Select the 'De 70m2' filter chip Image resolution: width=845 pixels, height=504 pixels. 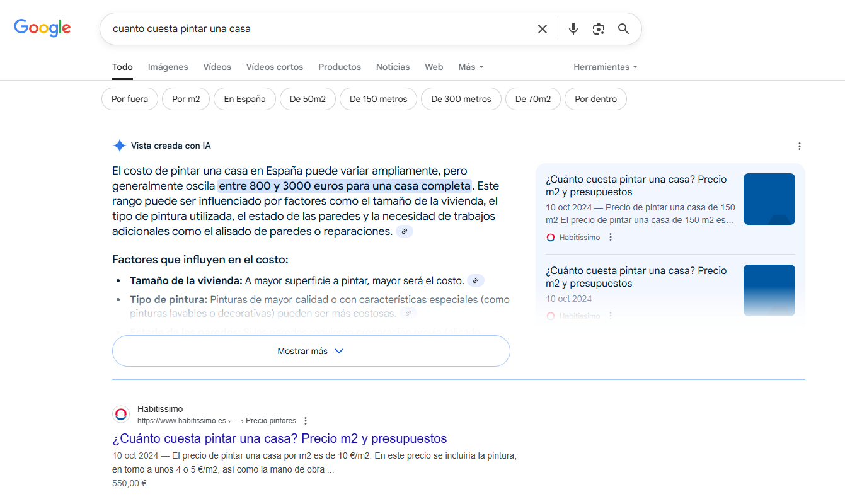[x=533, y=99]
